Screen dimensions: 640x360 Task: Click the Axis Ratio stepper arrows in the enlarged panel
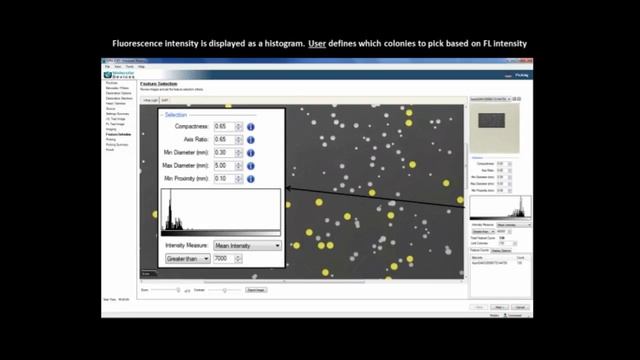tap(238, 140)
